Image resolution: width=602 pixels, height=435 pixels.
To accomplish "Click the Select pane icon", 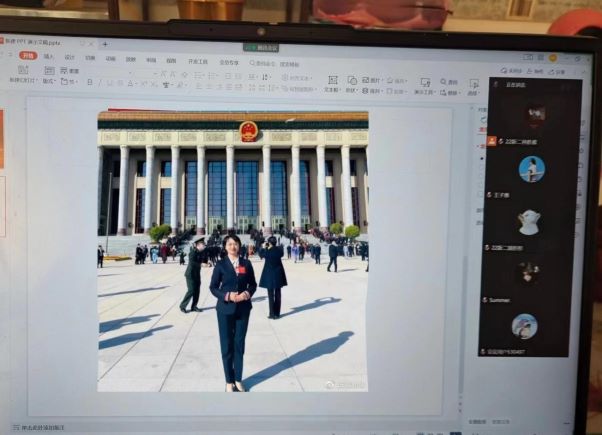I will click(474, 84).
